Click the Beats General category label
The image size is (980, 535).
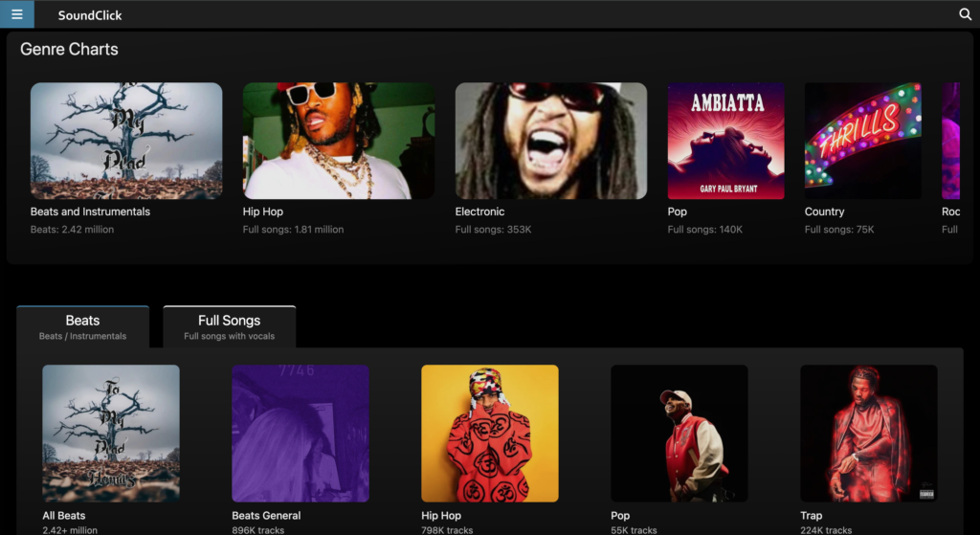tap(266, 516)
